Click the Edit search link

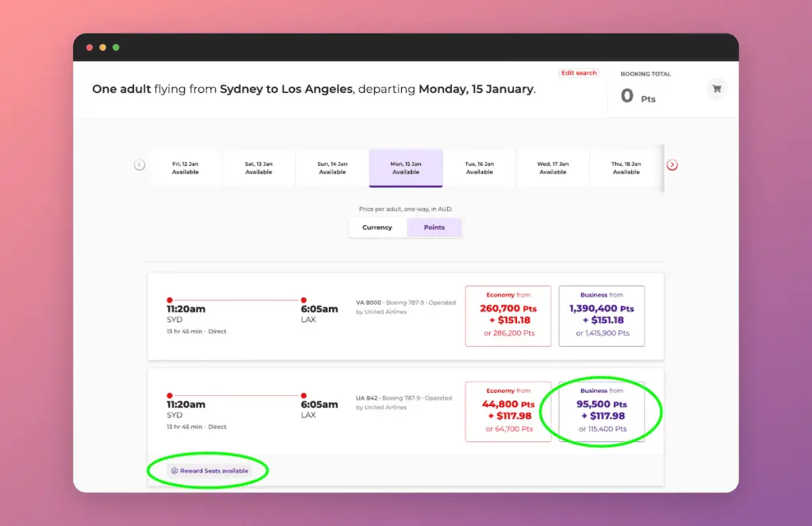[x=579, y=73]
